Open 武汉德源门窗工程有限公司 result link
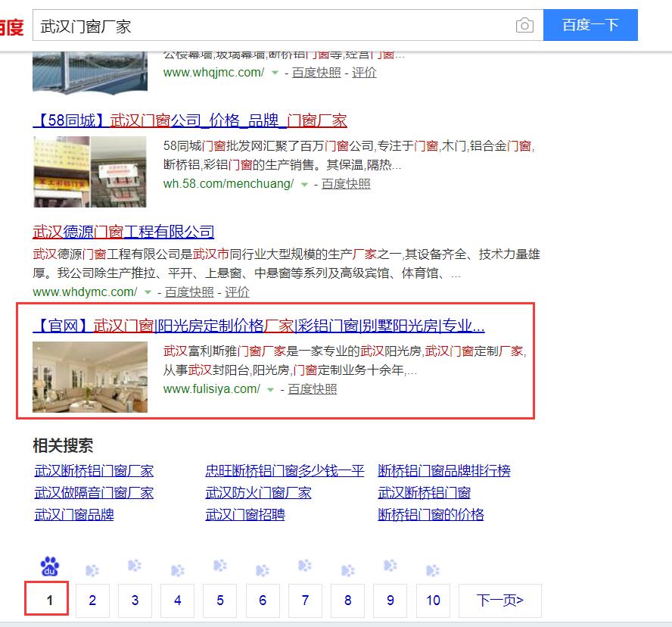This screenshot has width=672, height=627. (x=123, y=232)
